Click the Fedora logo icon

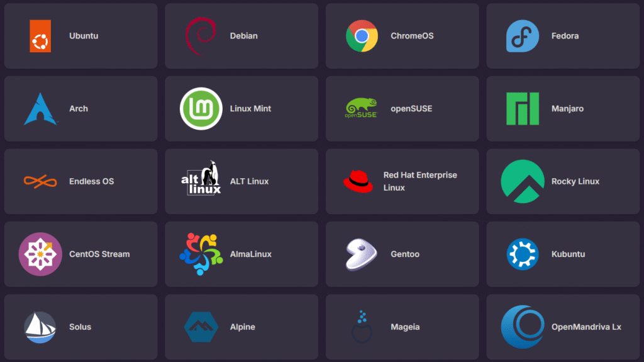click(x=523, y=37)
